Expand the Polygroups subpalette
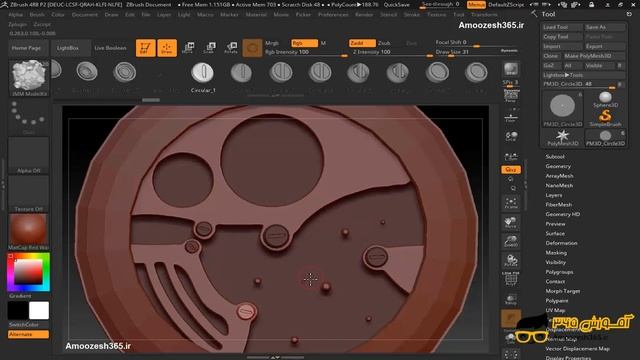This screenshot has width=640, height=360. (559, 272)
